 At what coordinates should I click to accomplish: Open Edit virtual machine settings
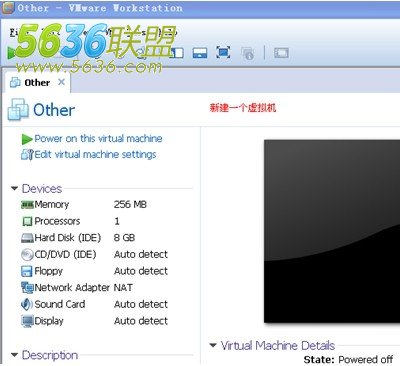tap(95, 155)
